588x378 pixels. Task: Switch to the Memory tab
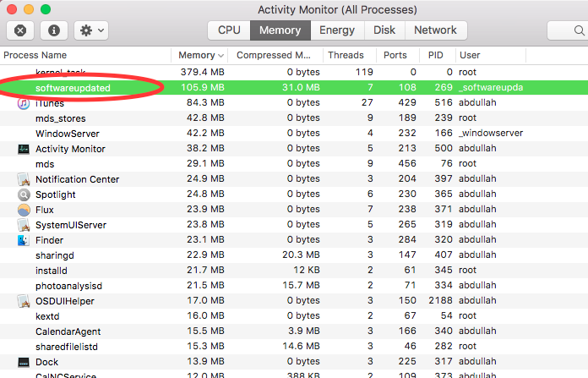(x=280, y=30)
